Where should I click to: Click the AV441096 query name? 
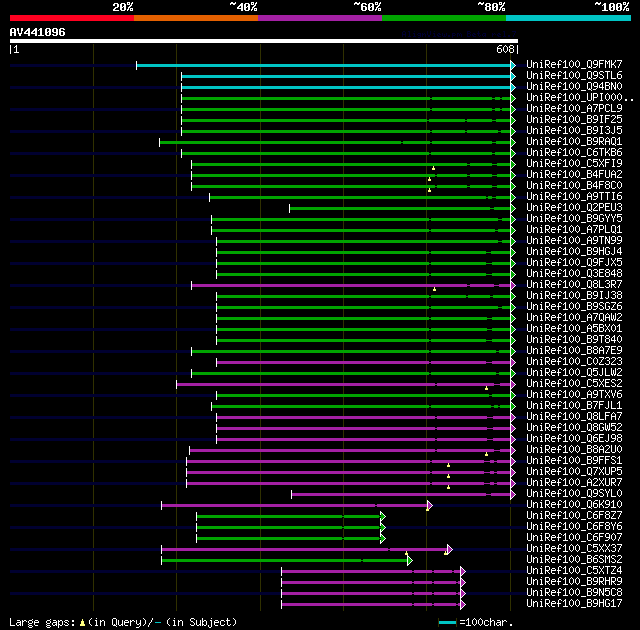[37, 32]
